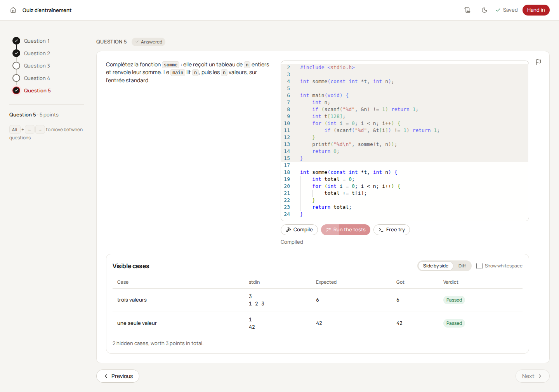Click the 'Got' column header
559x392 pixels.
pos(400,282)
